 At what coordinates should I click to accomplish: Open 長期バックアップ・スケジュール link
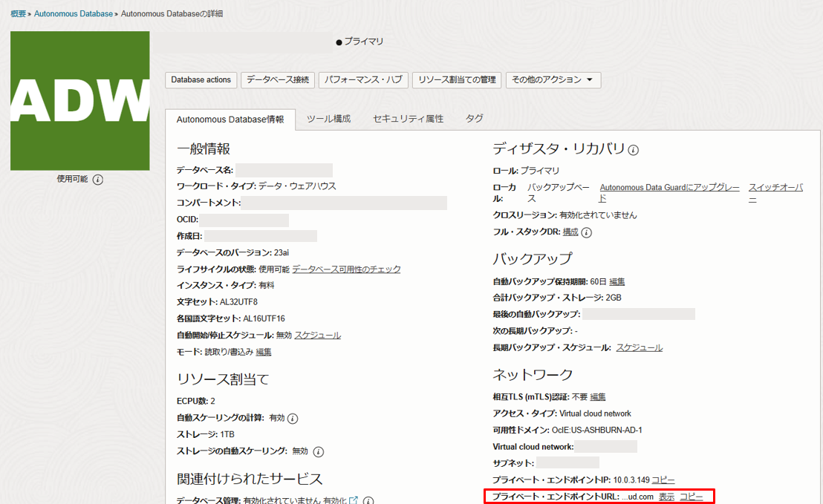(640, 347)
